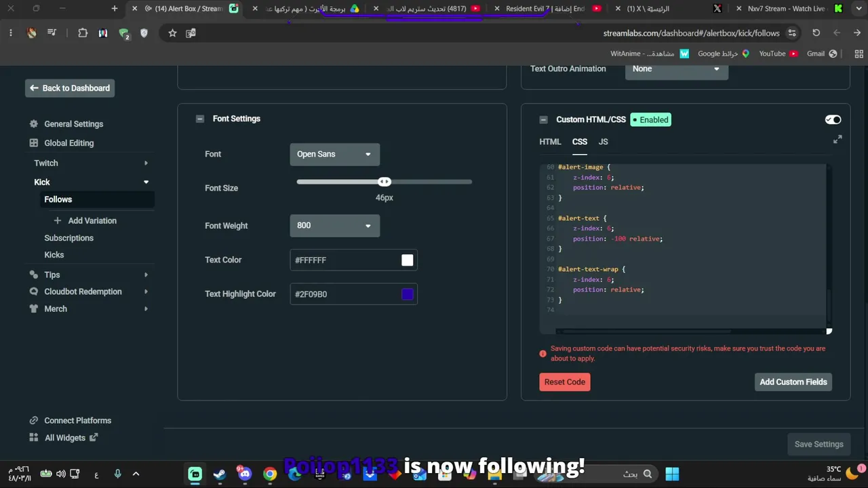Switch to the JS code tab
Image resolution: width=868 pixels, height=488 pixels.
pyautogui.click(x=604, y=142)
